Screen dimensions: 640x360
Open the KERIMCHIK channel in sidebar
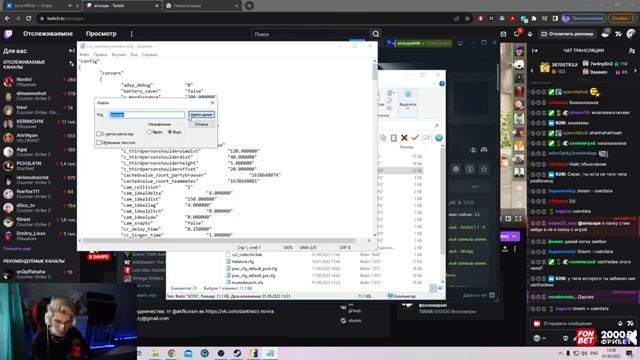39,124
